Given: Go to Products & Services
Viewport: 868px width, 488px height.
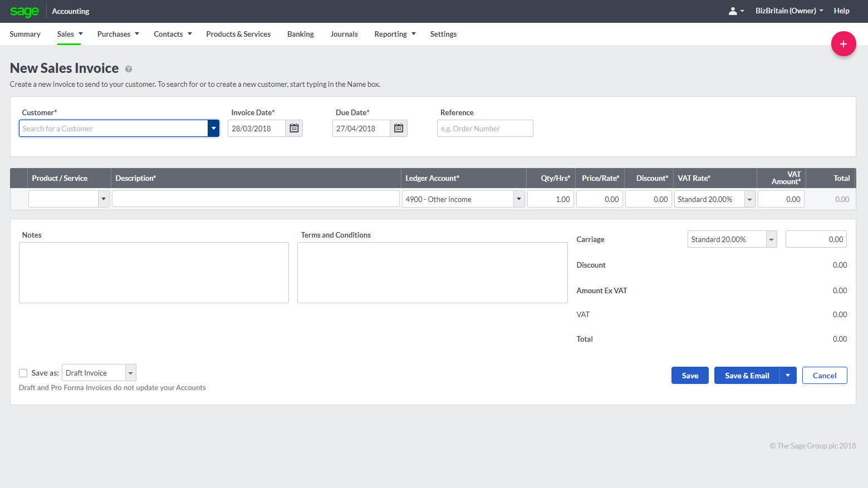Looking at the screenshot, I should pyautogui.click(x=238, y=34).
